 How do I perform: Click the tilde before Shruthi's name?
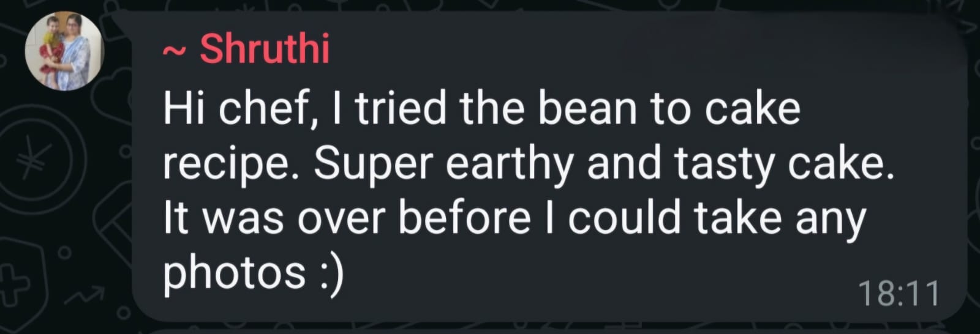point(175,51)
